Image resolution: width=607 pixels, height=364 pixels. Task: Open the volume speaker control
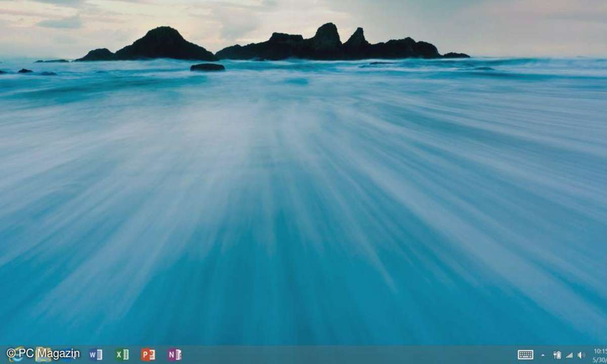point(581,355)
